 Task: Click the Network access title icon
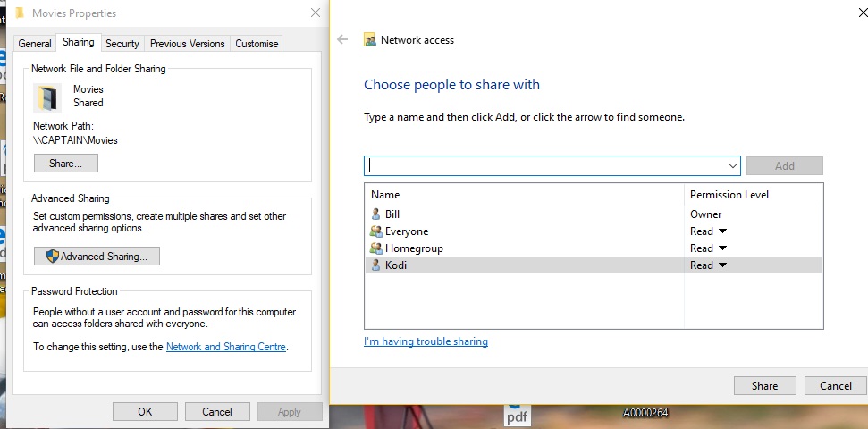tap(370, 40)
